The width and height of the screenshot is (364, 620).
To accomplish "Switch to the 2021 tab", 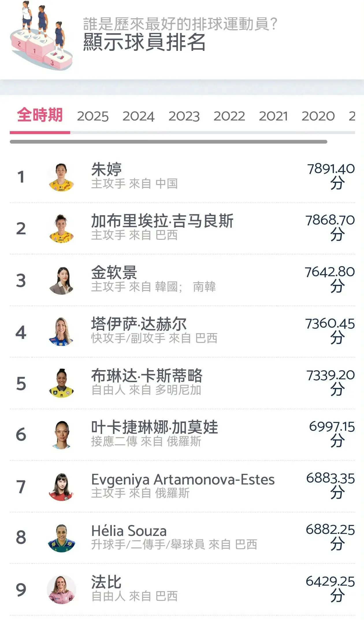I will pos(273,116).
